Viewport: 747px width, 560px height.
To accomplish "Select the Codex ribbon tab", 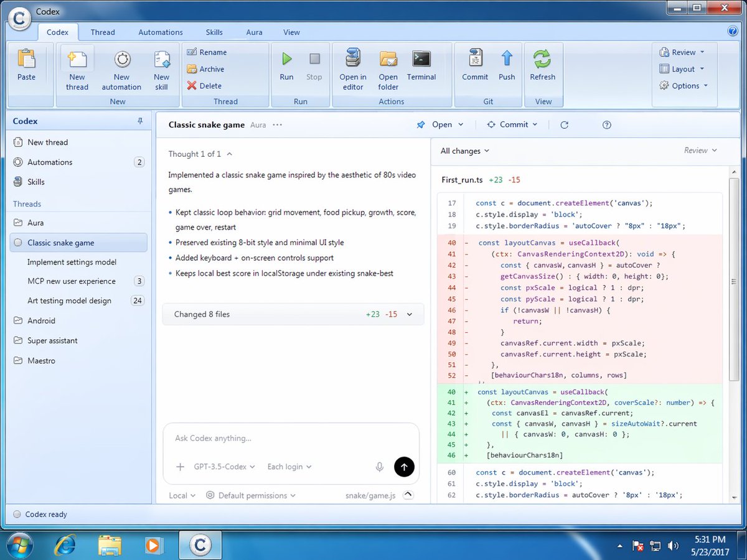I will 58,32.
